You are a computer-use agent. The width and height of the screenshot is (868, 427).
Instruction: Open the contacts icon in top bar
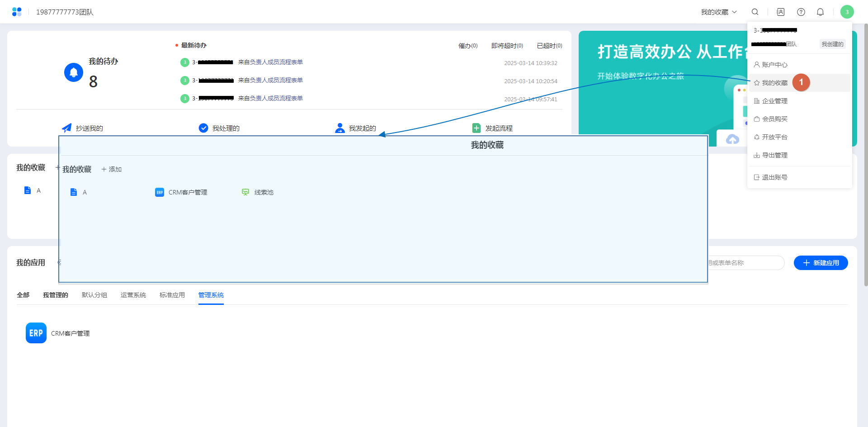pos(781,12)
